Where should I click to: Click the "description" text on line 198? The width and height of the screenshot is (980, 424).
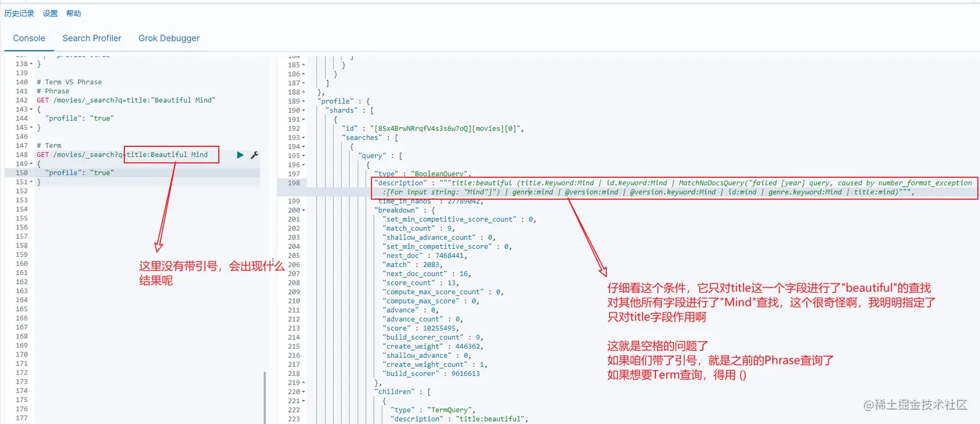pos(674,188)
